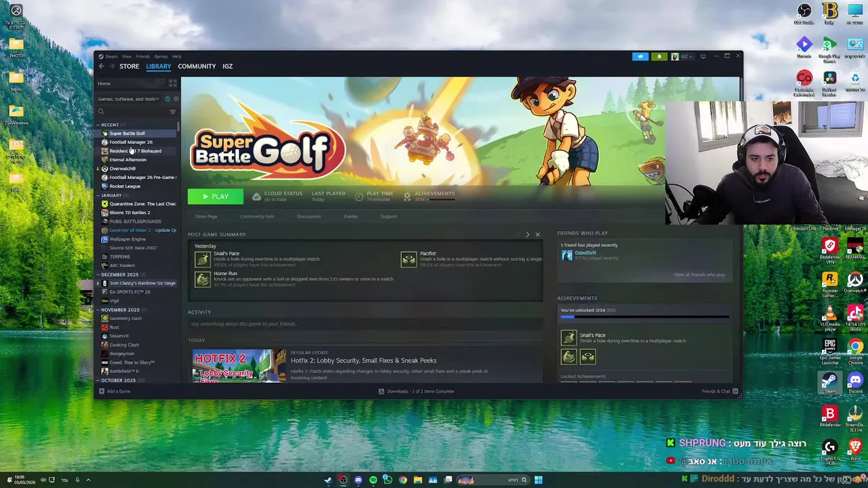
Task: Select Football Manager 26 in library
Action: [x=131, y=142]
